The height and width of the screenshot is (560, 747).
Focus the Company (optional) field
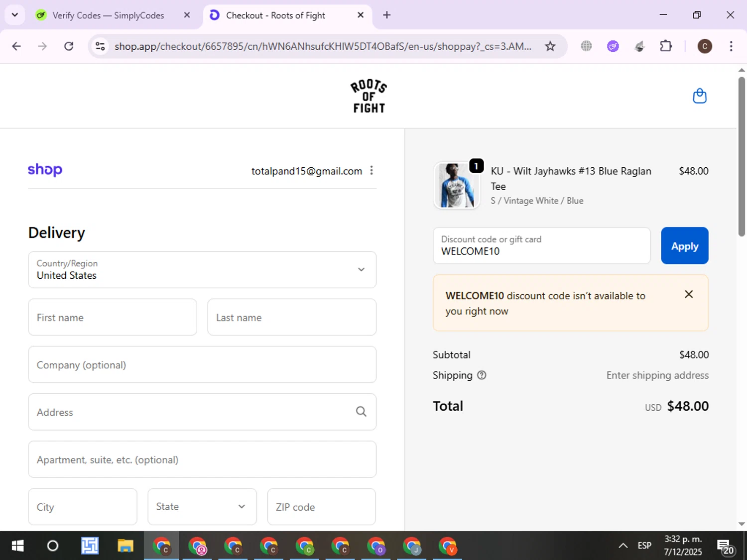click(202, 364)
